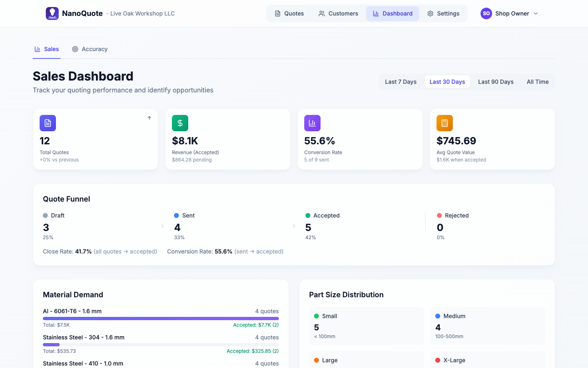Click the orange calculator Avg Quote Value icon
588x368 pixels.
point(445,123)
